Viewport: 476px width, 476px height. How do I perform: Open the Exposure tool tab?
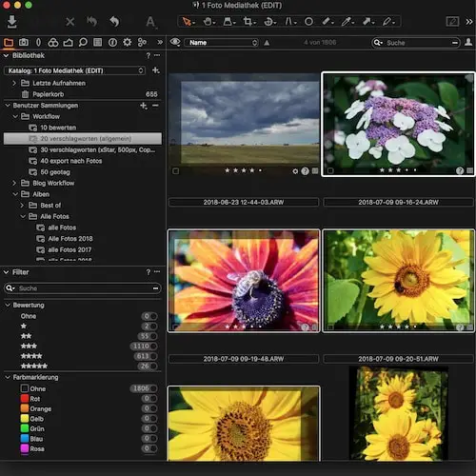click(68, 42)
